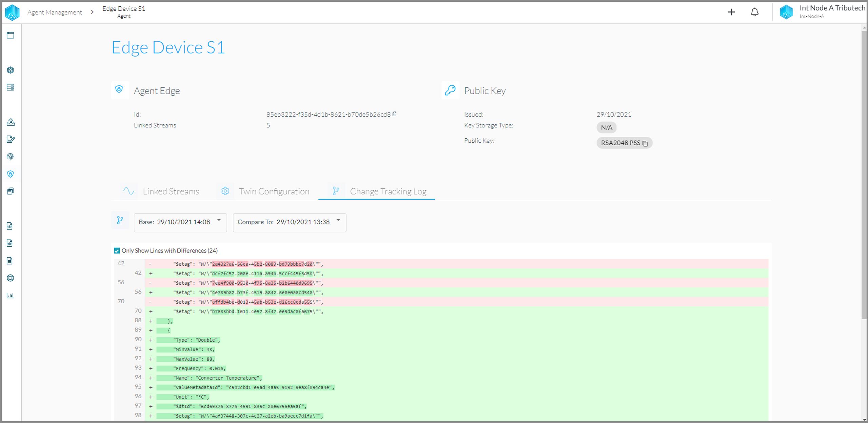
Task: Click the ValueMetadataId diff line
Action: (441, 387)
